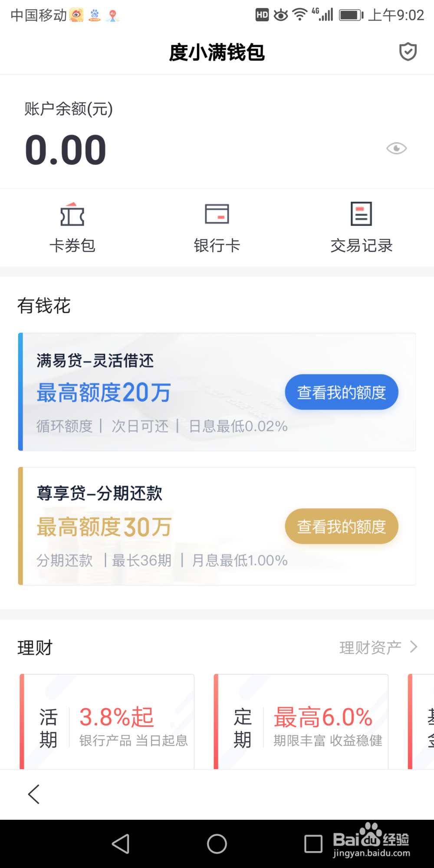Screen dimensions: 434x868
Task: Tap Weibo notification icon in status bar
Action: [76, 15]
